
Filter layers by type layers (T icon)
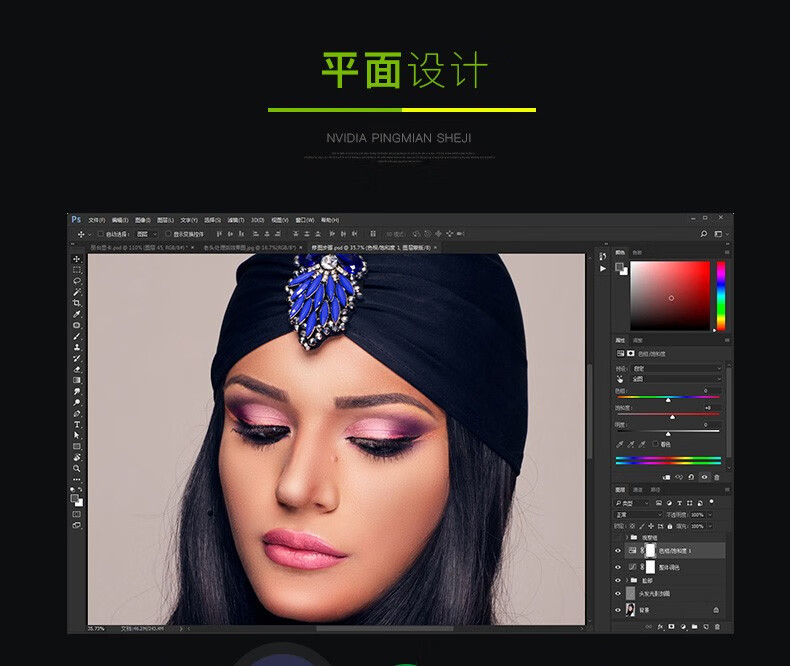679,503
